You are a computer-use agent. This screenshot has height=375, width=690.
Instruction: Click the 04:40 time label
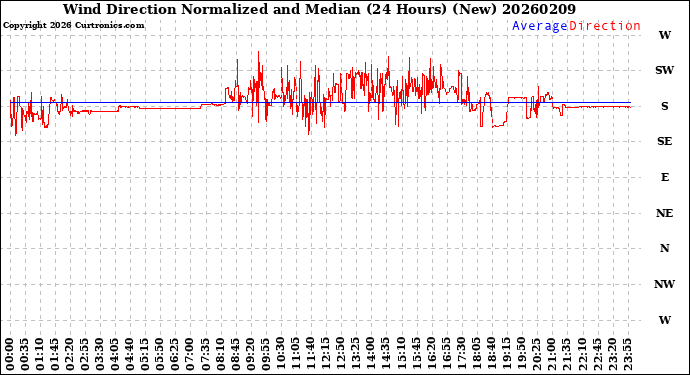click(x=130, y=354)
